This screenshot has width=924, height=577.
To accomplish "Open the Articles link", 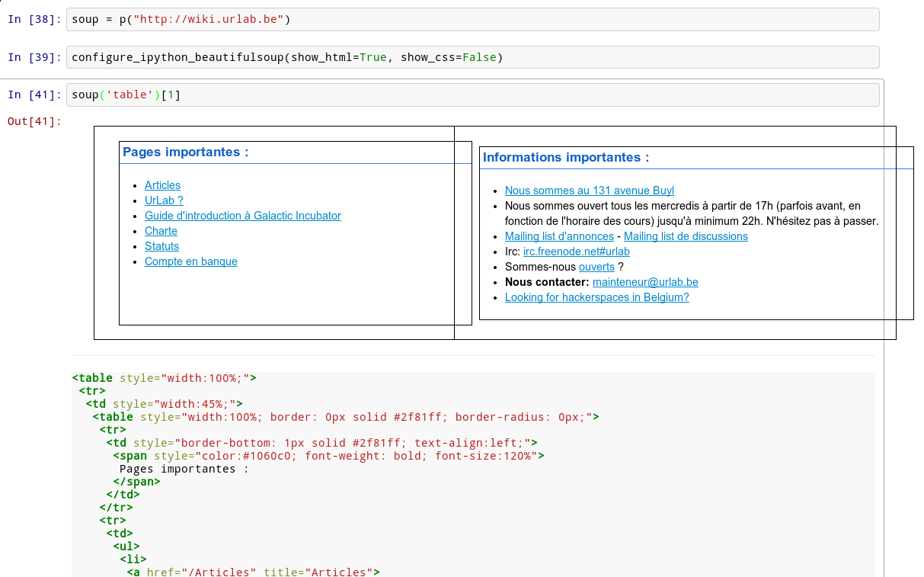I will pyautogui.click(x=162, y=185).
